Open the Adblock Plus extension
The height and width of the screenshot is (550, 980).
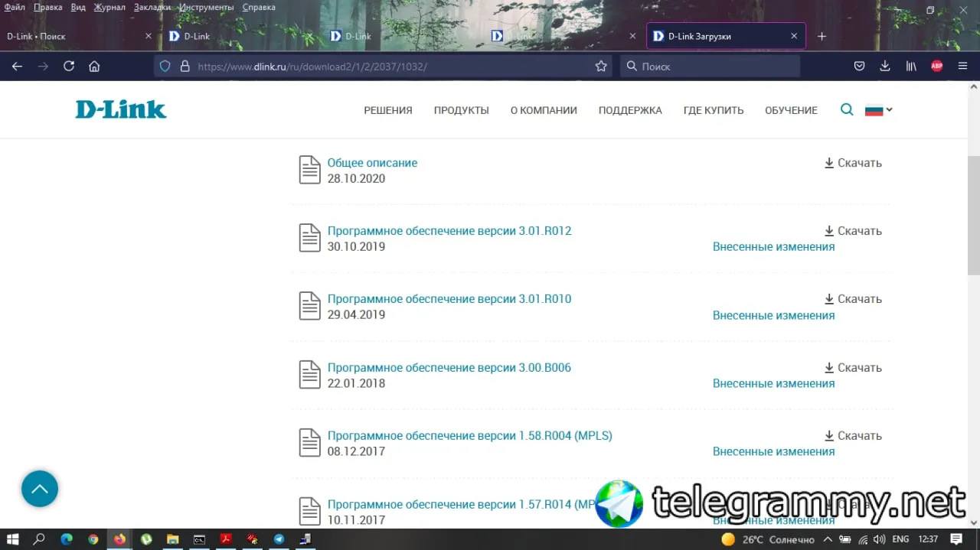936,67
